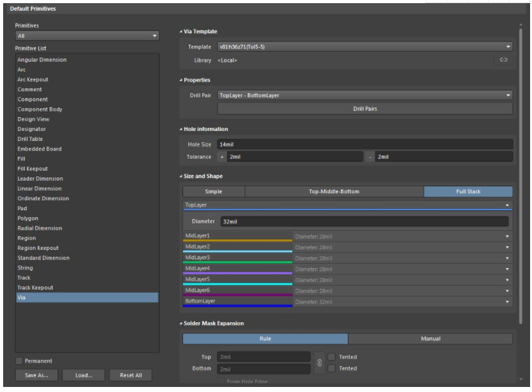Click the Drill Pairs button
The height and width of the screenshot is (392, 532).
pyautogui.click(x=365, y=108)
